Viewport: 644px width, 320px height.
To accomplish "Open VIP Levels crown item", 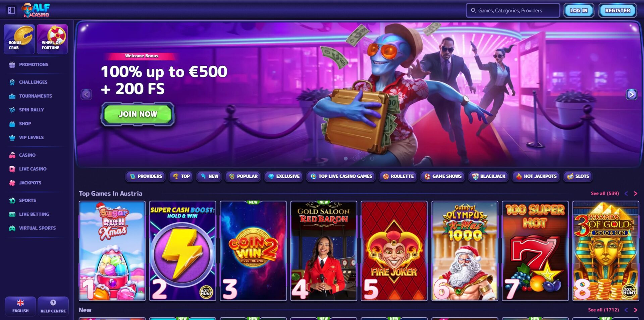I will pos(31,138).
